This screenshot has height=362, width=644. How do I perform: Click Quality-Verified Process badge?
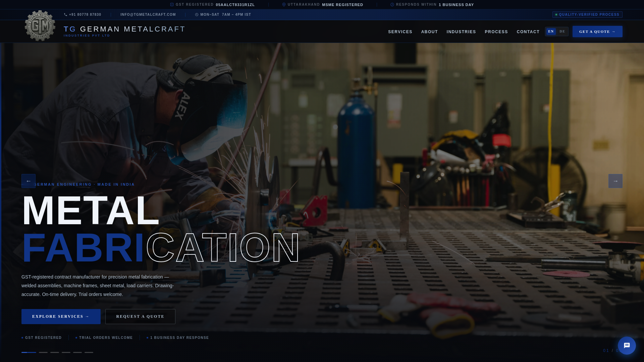[587, 15]
